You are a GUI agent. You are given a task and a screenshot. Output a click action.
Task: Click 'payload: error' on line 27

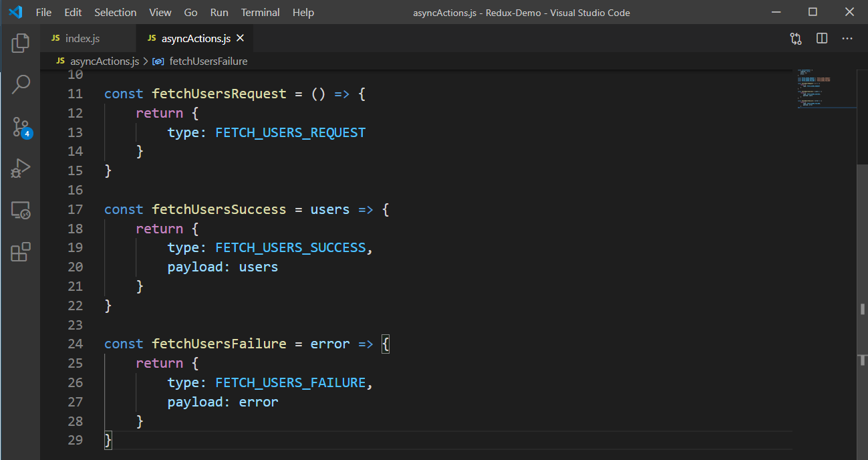point(223,402)
